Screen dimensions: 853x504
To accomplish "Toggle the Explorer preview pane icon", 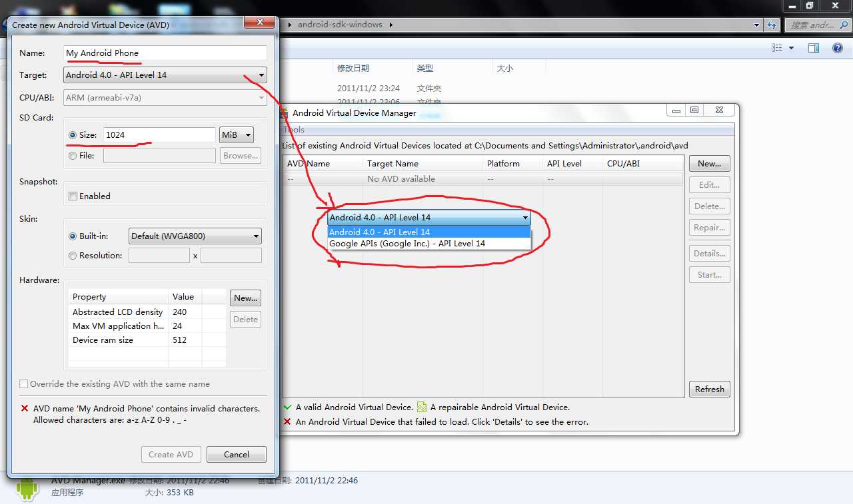I will tap(813, 48).
